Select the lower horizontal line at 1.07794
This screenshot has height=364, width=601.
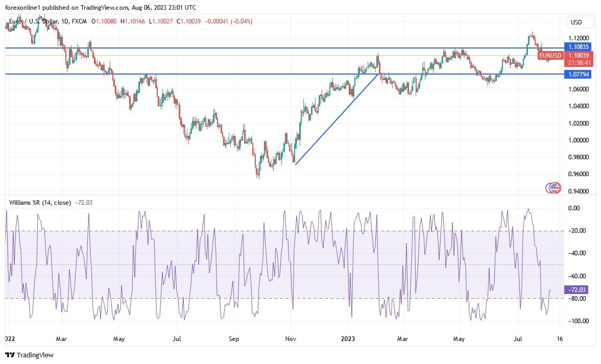[284, 74]
